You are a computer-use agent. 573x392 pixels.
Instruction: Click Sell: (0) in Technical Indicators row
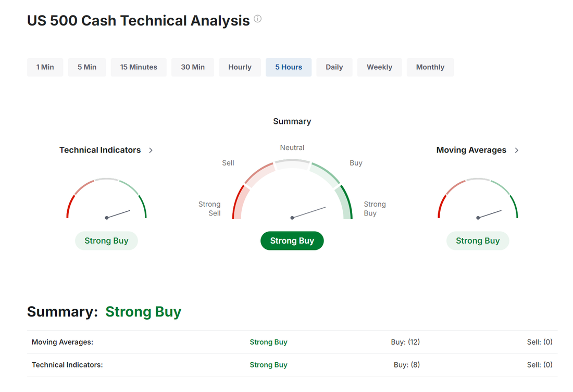[540, 364]
